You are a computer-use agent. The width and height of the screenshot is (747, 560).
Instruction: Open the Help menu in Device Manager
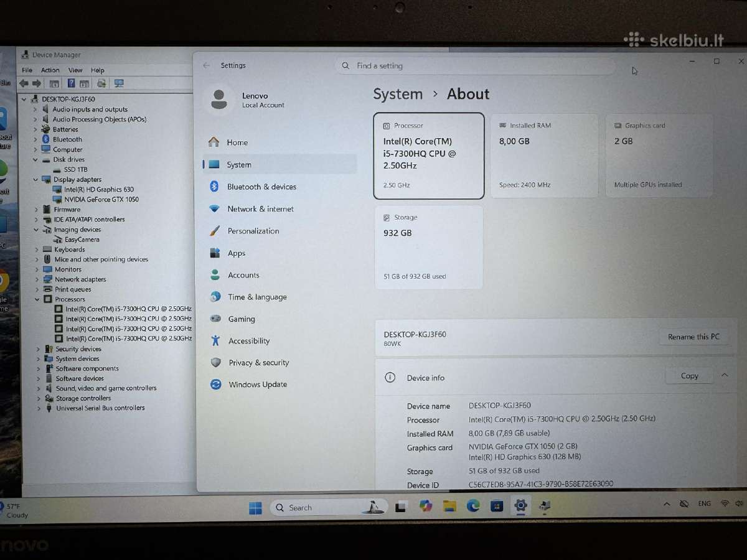(98, 70)
